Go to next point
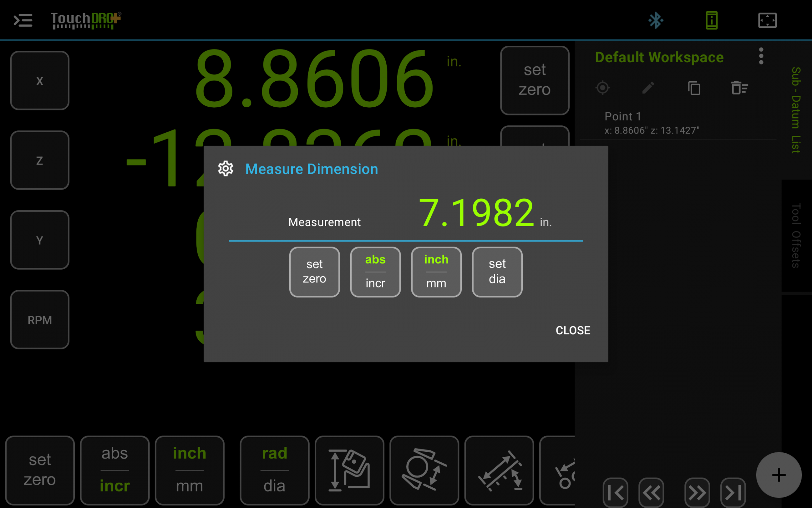This screenshot has width=812, height=508. [697, 492]
